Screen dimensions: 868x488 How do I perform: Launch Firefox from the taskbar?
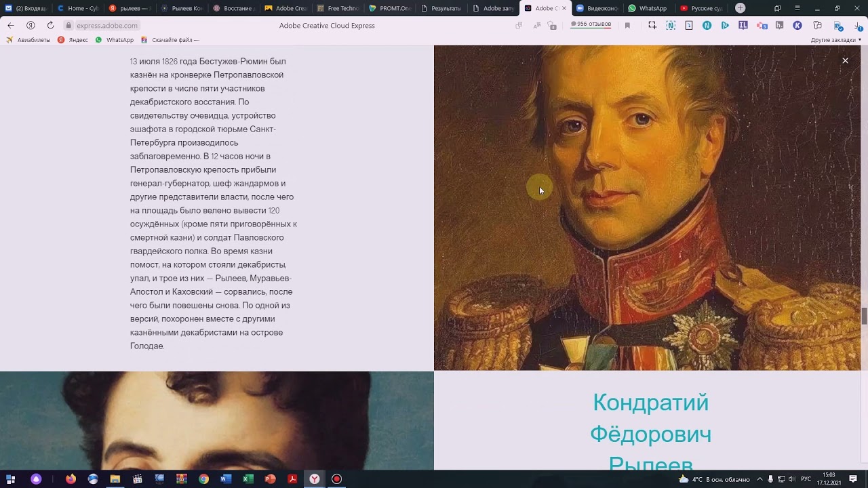[71, 479]
